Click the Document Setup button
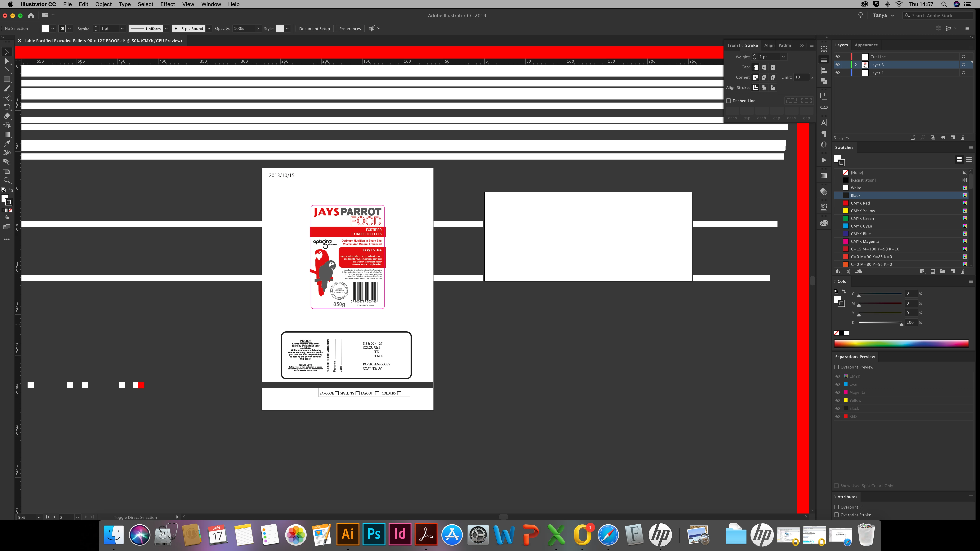This screenshot has width=980, height=551. [x=314, y=29]
